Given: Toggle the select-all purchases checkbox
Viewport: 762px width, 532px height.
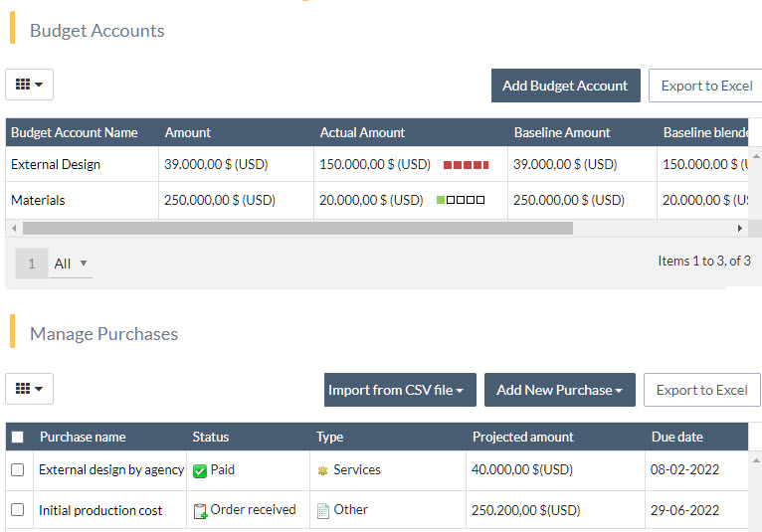Looking at the screenshot, I should [17, 437].
